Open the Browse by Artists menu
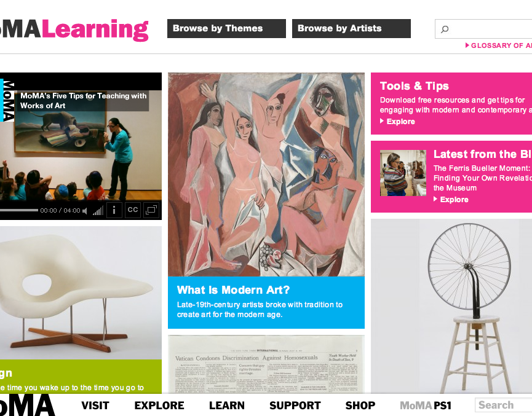 click(x=351, y=28)
